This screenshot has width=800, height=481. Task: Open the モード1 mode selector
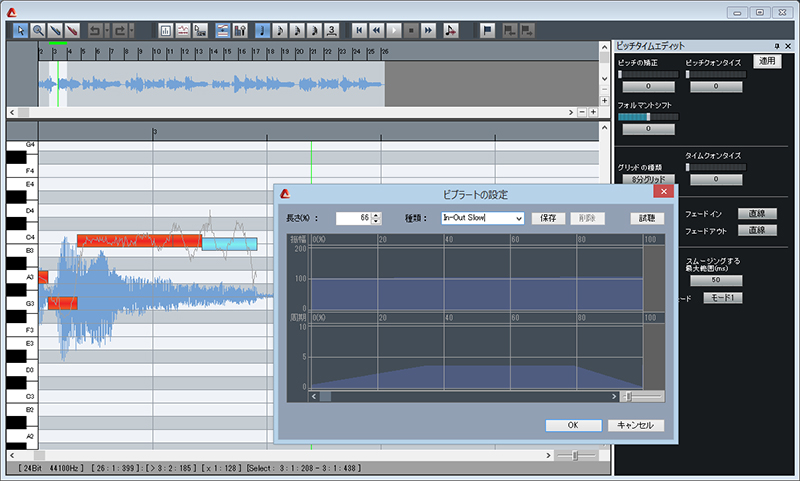click(x=722, y=298)
